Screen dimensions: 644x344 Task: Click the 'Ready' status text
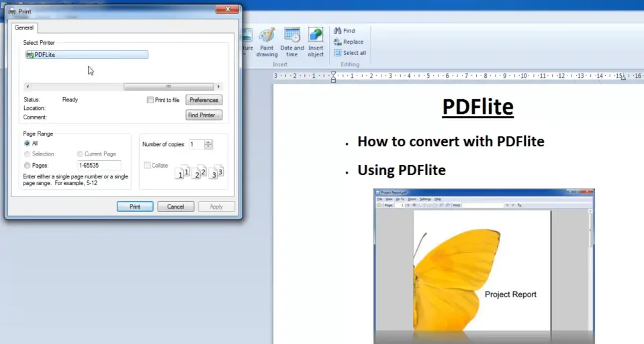click(x=70, y=100)
